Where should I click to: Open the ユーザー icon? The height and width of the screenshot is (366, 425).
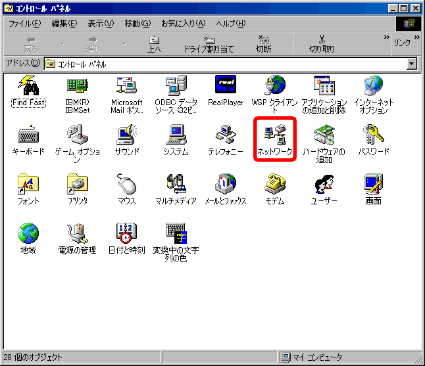point(324,189)
